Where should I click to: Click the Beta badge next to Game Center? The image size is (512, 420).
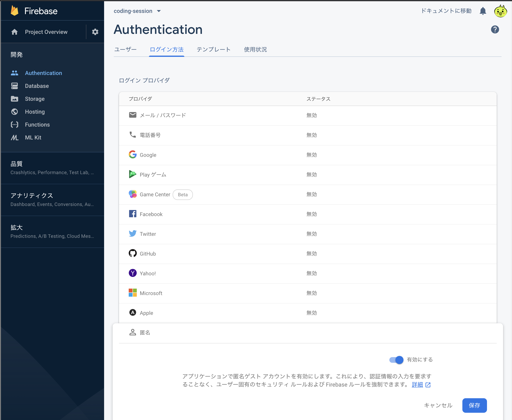pos(183,194)
